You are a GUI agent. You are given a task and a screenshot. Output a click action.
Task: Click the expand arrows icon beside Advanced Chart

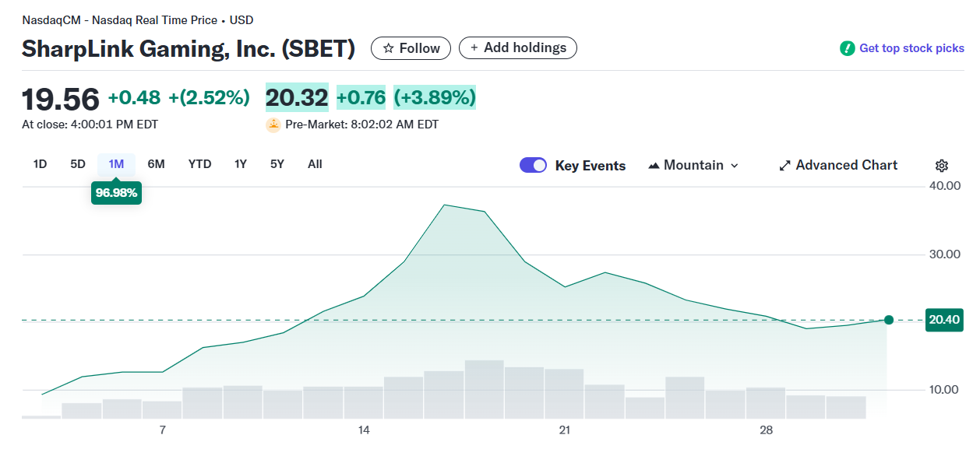pos(785,166)
